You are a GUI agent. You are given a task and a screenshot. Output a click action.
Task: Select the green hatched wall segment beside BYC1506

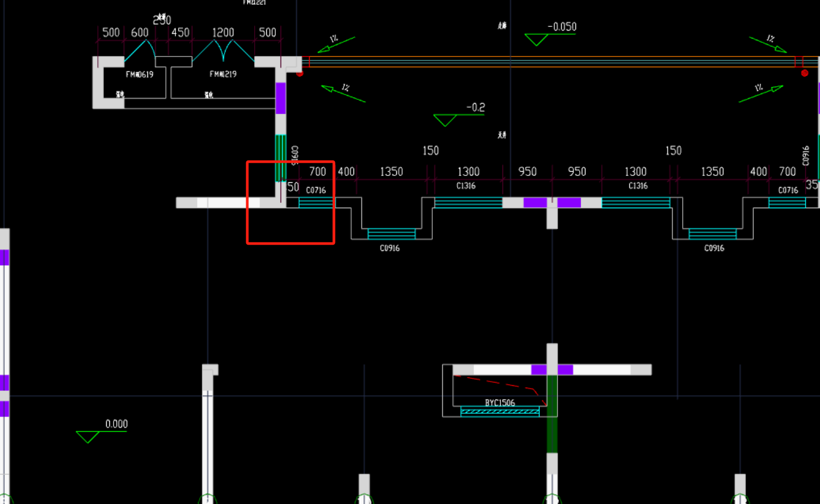coord(552,414)
